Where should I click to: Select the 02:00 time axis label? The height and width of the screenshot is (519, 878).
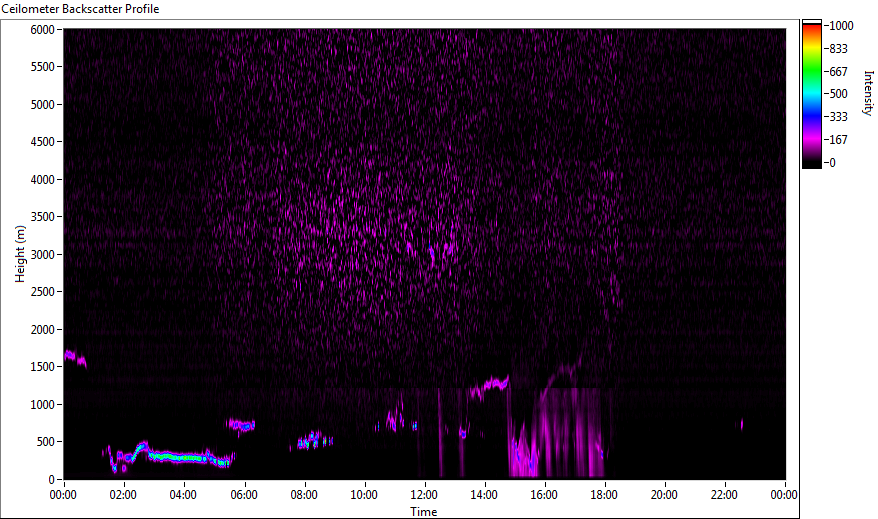tap(123, 495)
